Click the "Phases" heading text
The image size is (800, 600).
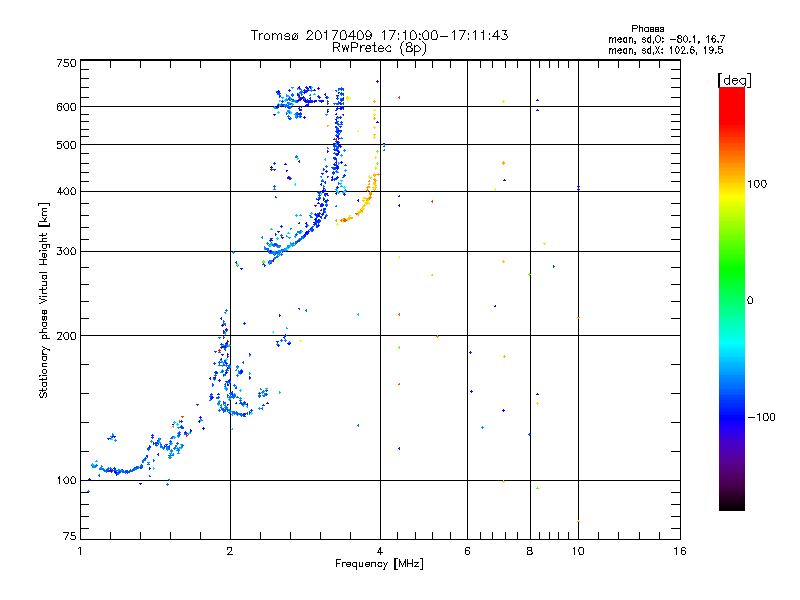(x=647, y=29)
